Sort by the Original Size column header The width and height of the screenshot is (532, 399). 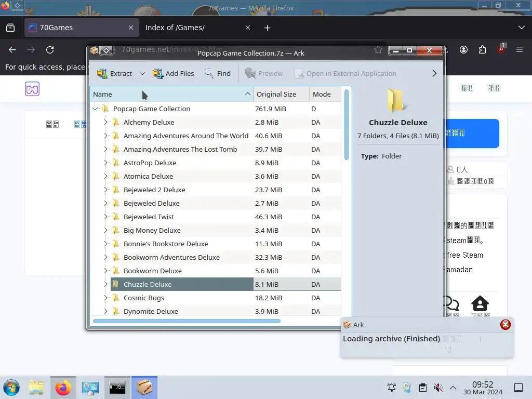281,94
